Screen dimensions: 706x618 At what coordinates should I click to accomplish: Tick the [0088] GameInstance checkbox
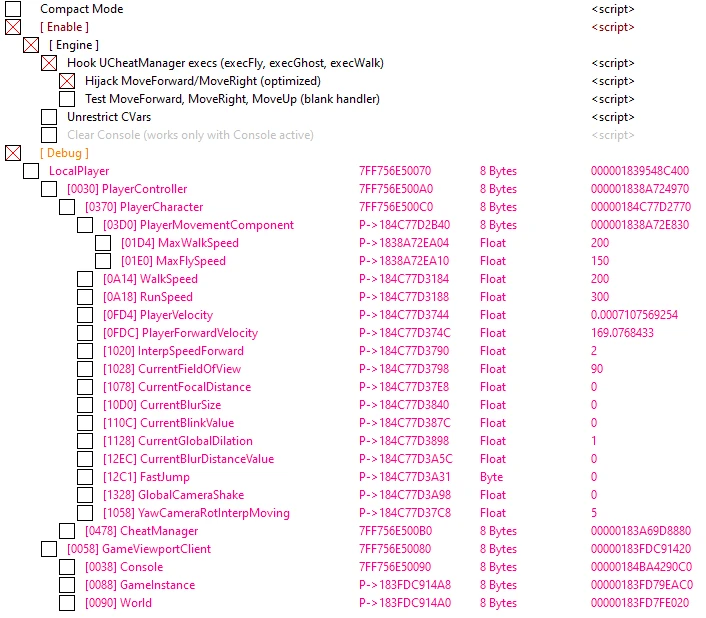[67, 585]
